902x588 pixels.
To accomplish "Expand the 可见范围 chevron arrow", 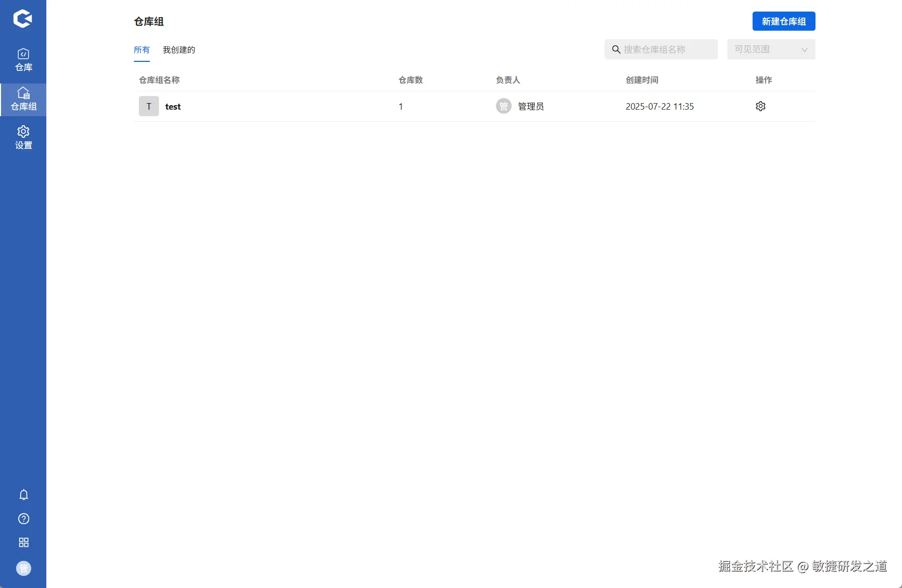I will point(804,49).
